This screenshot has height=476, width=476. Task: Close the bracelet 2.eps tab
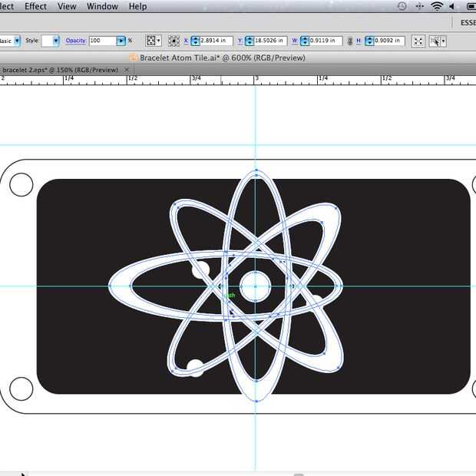tap(127, 70)
